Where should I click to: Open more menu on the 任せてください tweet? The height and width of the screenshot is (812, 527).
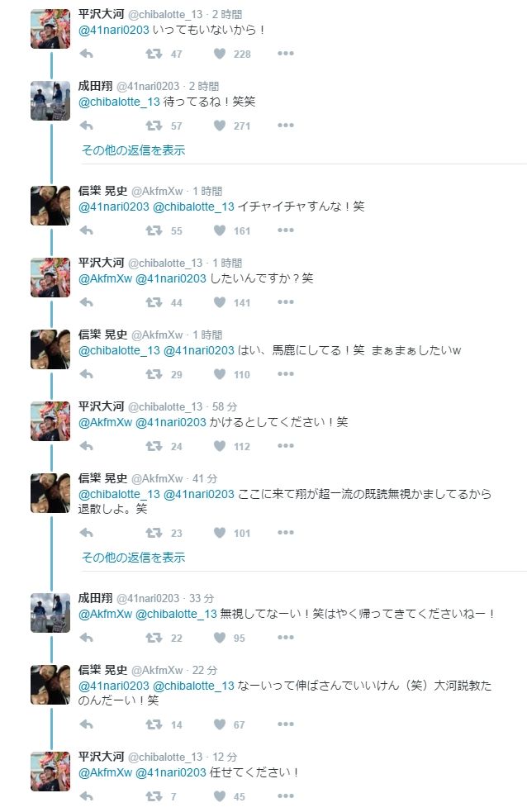tap(285, 796)
